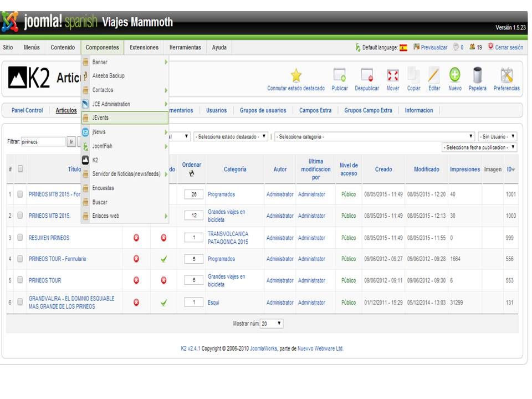
Task: Open TRANSVOLCANICA PATAGONICA 2015 category link
Action: pyautogui.click(x=228, y=238)
